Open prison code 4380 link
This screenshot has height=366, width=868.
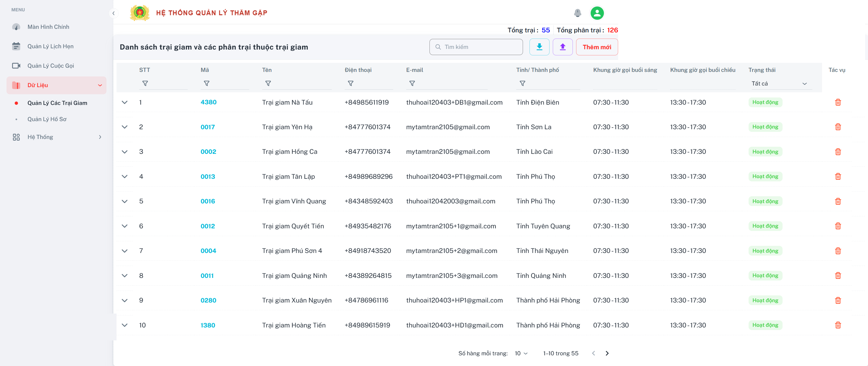(x=208, y=102)
